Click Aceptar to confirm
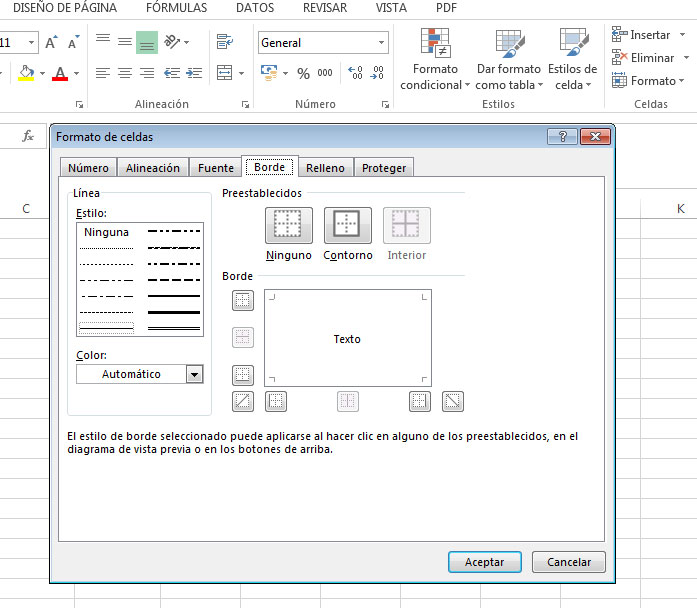 click(x=485, y=562)
